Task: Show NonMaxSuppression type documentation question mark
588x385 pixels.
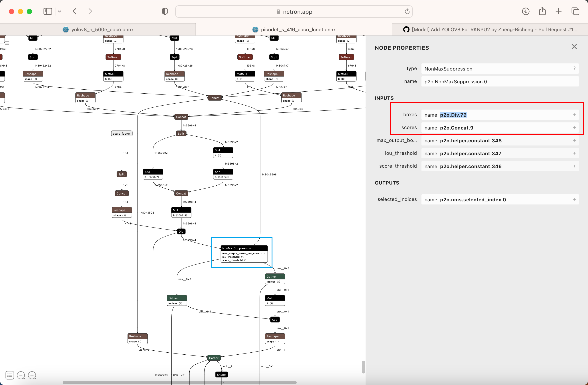Action: tap(574, 69)
